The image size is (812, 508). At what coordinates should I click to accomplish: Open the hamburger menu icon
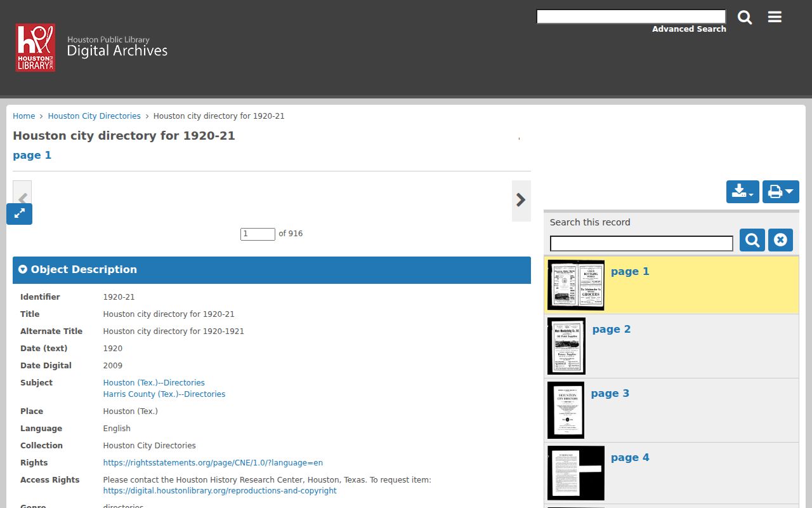point(775,17)
